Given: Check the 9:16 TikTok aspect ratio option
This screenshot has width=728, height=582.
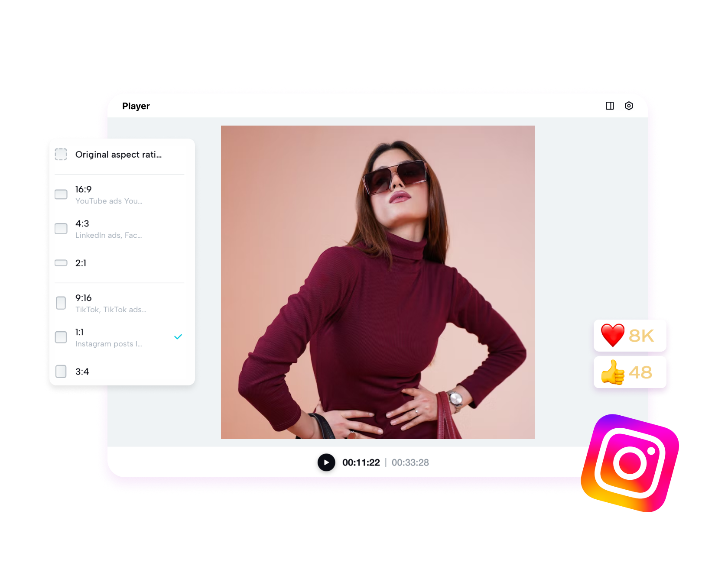Looking at the screenshot, I should tap(61, 303).
